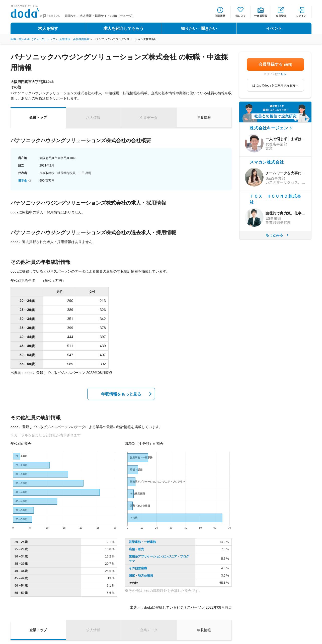322x644 pixels.
Task: Click はじめてdodaをご利用される方へ button
Action: point(275,85)
